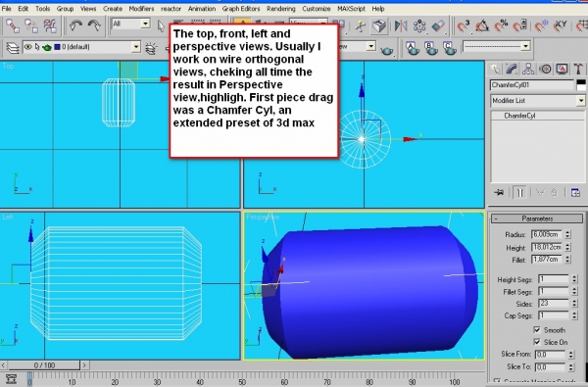Click the time slider showing 0 / 100
This screenshot has height=387, width=588.
pyautogui.click(x=44, y=364)
